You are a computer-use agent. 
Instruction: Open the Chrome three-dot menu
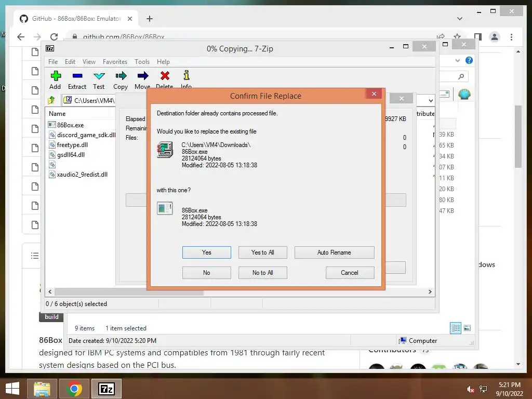click(511, 37)
